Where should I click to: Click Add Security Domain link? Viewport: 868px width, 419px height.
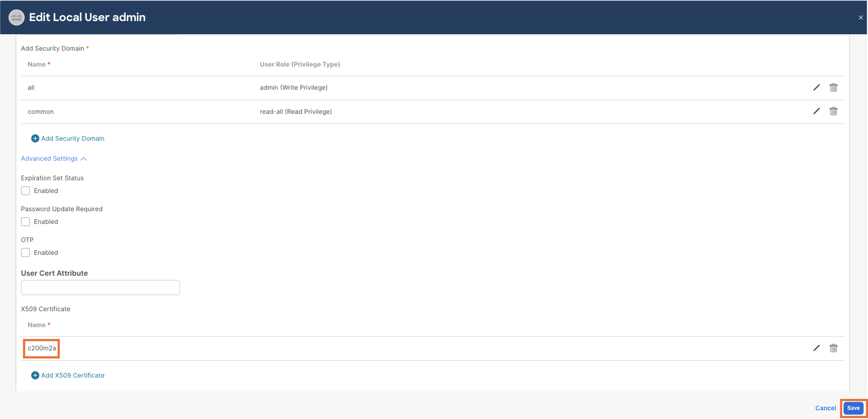coord(72,138)
